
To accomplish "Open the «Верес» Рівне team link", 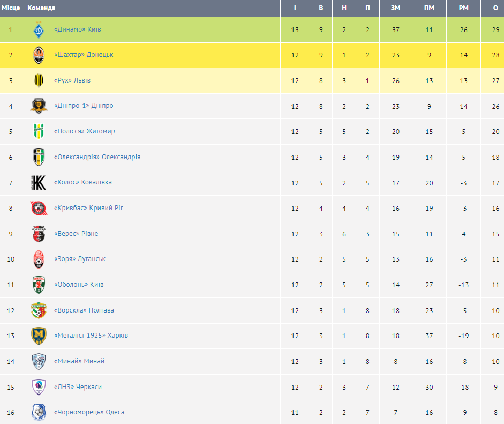I will click(x=76, y=234).
